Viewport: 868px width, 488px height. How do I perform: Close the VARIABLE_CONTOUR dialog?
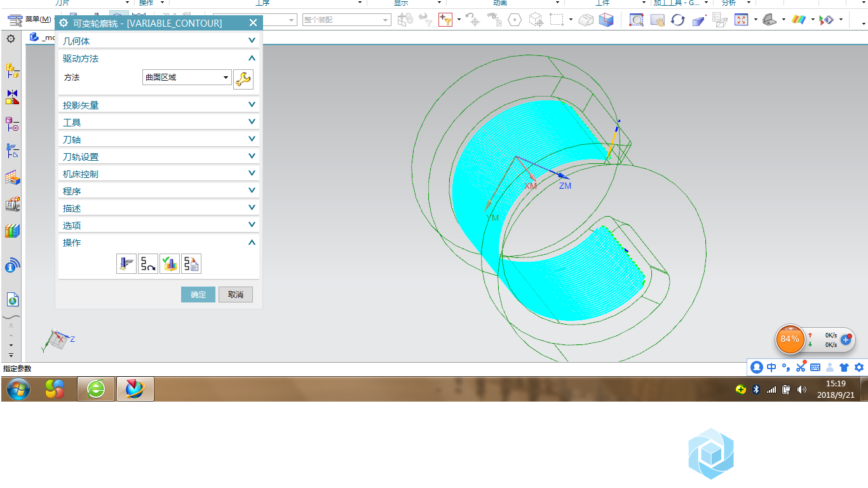point(253,24)
